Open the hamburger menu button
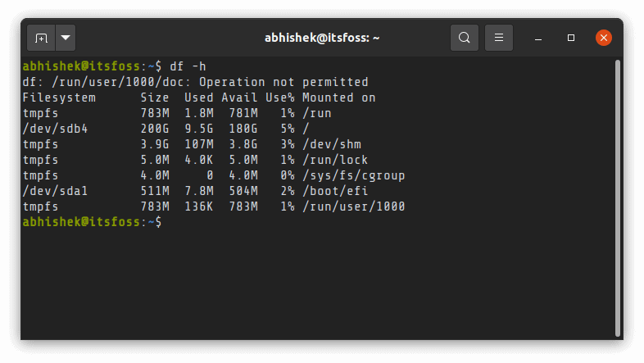The width and height of the screenshot is (644, 363). [x=499, y=38]
